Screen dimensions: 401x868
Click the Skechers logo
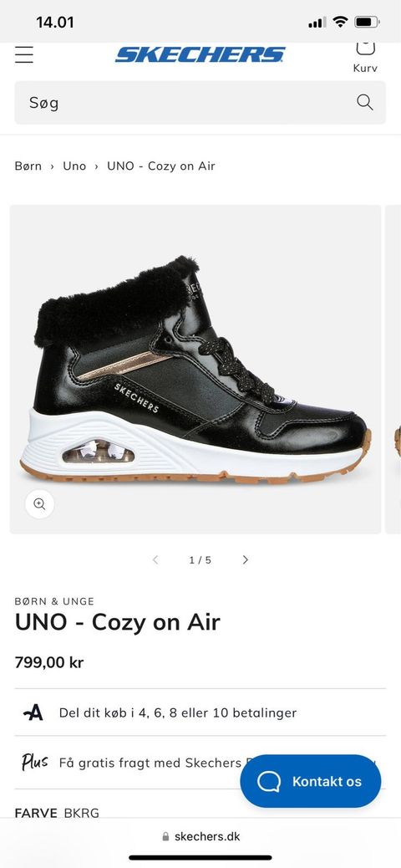[x=200, y=55]
